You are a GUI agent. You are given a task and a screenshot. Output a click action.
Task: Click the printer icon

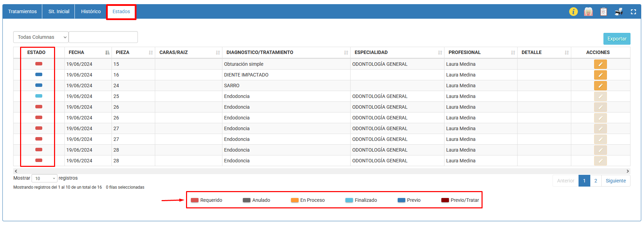point(619,12)
